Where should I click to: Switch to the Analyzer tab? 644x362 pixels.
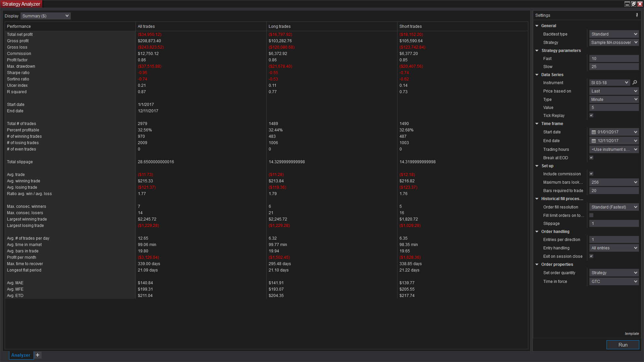pyautogui.click(x=21, y=355)
